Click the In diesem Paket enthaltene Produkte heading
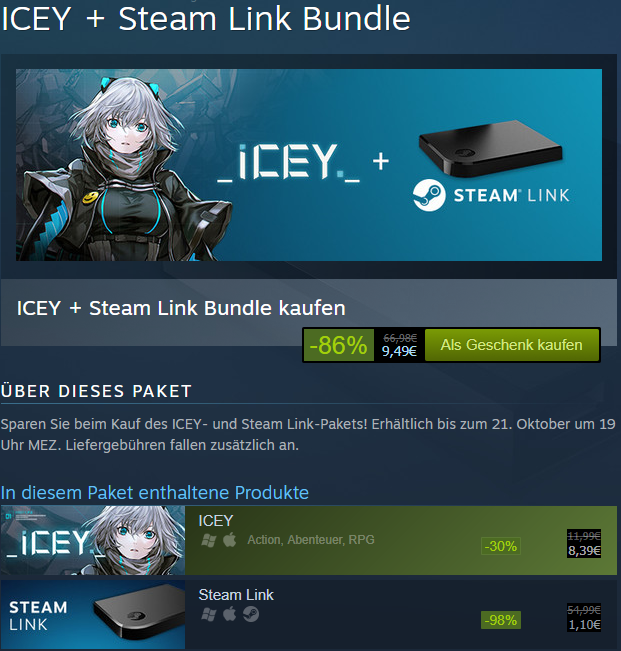The width and height of the screenshot is (621, 651). click(x=155, y=493)
